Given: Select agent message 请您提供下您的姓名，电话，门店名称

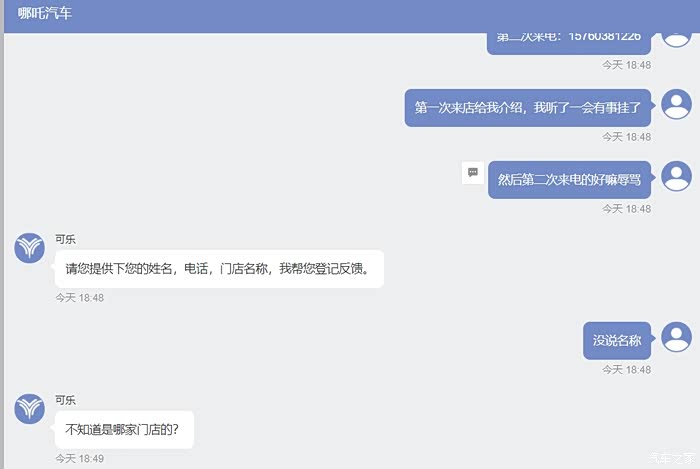Looking at the screenshot, I should 219,269.
